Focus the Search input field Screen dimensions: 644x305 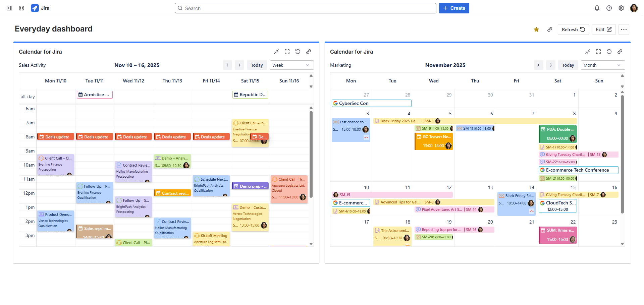305,8
